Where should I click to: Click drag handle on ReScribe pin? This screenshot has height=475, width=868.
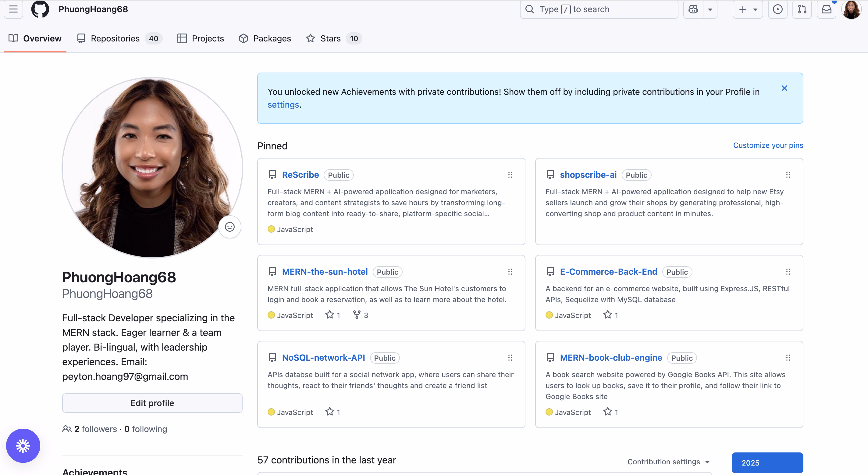510,175
